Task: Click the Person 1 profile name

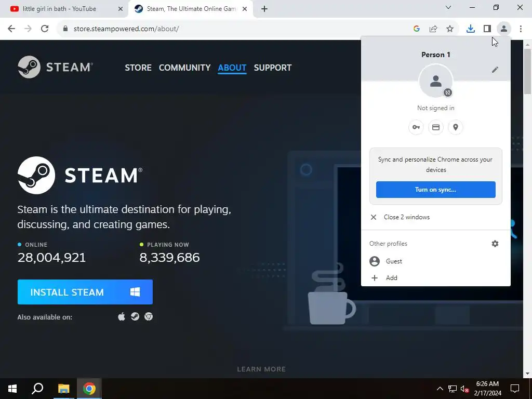Action: (x=436, y=55)
